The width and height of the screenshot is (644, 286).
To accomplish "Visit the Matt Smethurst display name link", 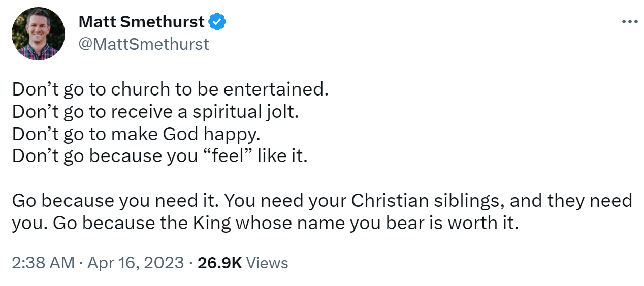I will pyautogui.click(x=142, y=22).
